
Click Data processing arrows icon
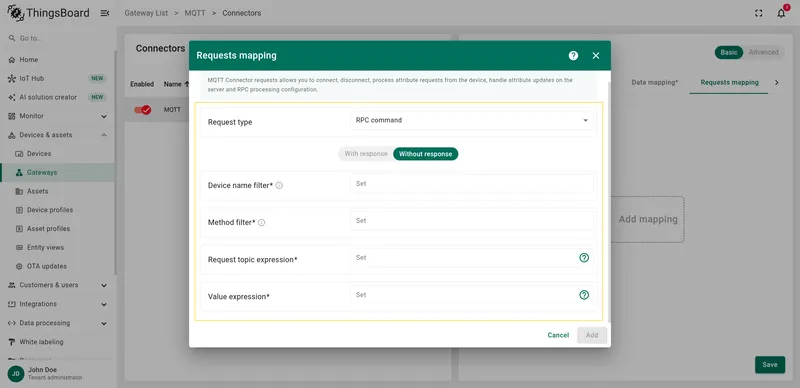[12, 323]
